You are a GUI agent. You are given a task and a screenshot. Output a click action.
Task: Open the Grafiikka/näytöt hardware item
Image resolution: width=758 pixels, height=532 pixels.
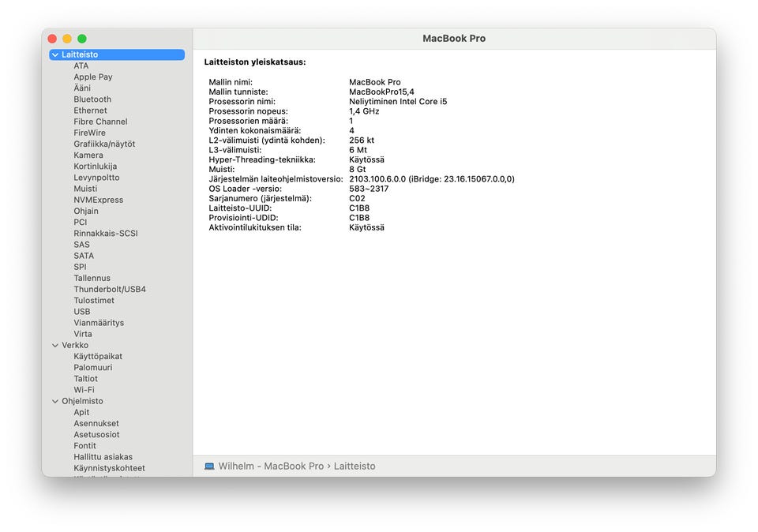pyautogui.click(x=104, y=144)
